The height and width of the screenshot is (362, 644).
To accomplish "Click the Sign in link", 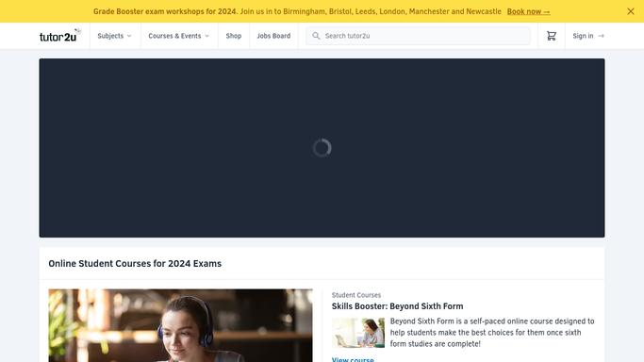I will click(588, 36).
